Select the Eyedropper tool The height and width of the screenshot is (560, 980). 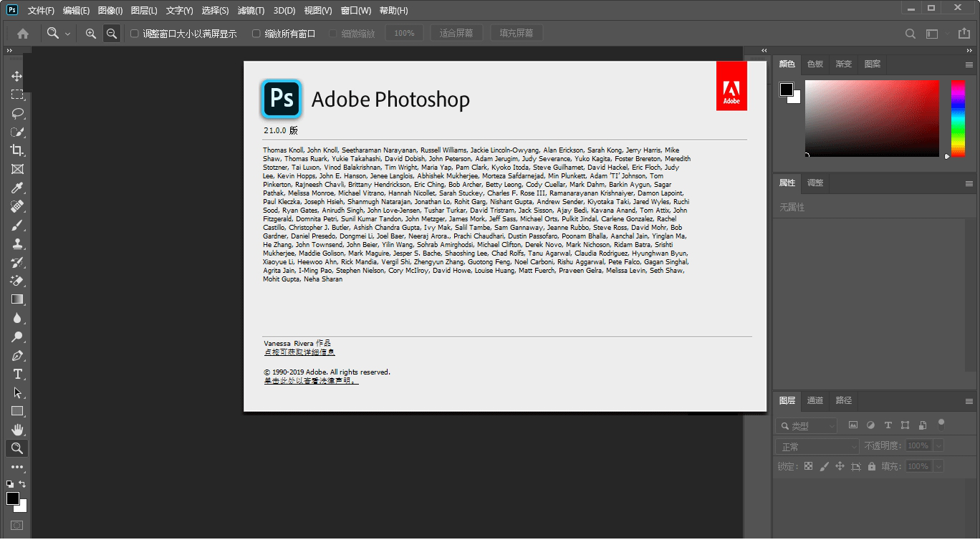coord(18,188)
